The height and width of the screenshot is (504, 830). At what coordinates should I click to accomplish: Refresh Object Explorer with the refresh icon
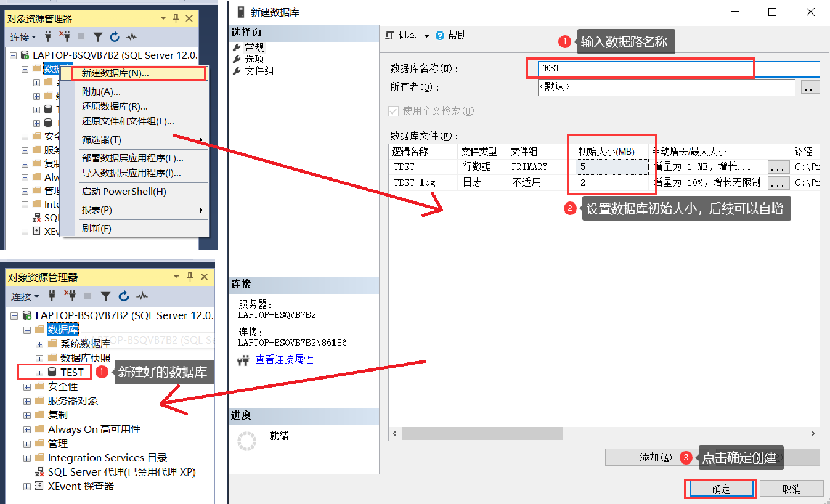pyautogui.click(x=113, y=37)
